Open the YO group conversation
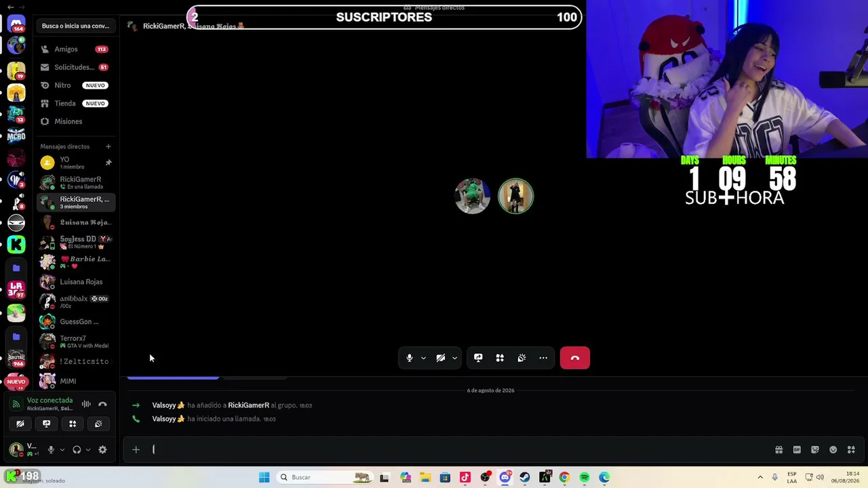Viewport: 868px width, 488px height. click(x=75, y=163)
